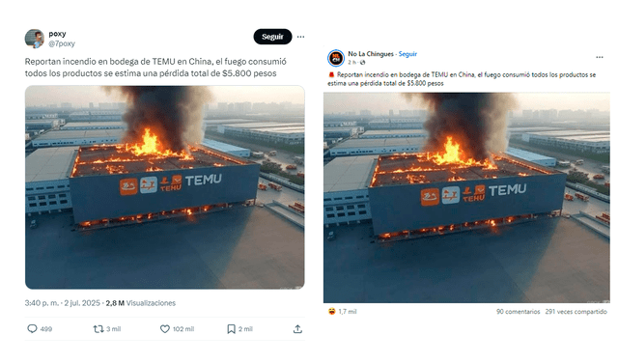Open No La Chingues page name
The image size is (618, 364).
click(x=371, y=54)
